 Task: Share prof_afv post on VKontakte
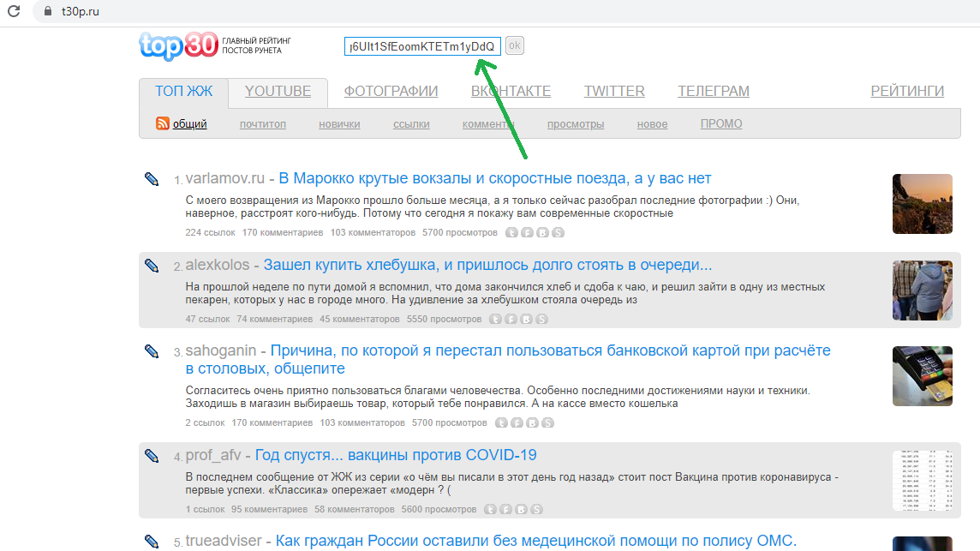[521, 509]
